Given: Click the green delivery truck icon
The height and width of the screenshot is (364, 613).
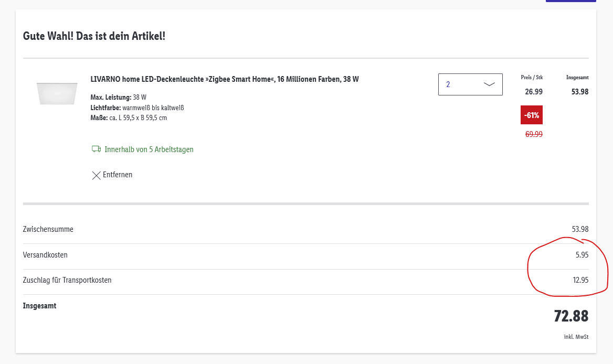Looking at the screenshot, I should 96,149.
